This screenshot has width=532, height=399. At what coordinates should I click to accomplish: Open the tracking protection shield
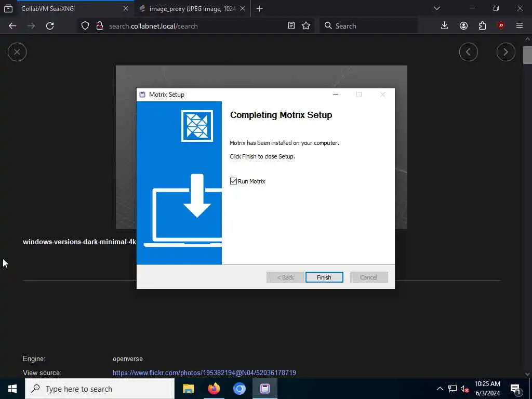pyautogui.click(x=85, y=26)
